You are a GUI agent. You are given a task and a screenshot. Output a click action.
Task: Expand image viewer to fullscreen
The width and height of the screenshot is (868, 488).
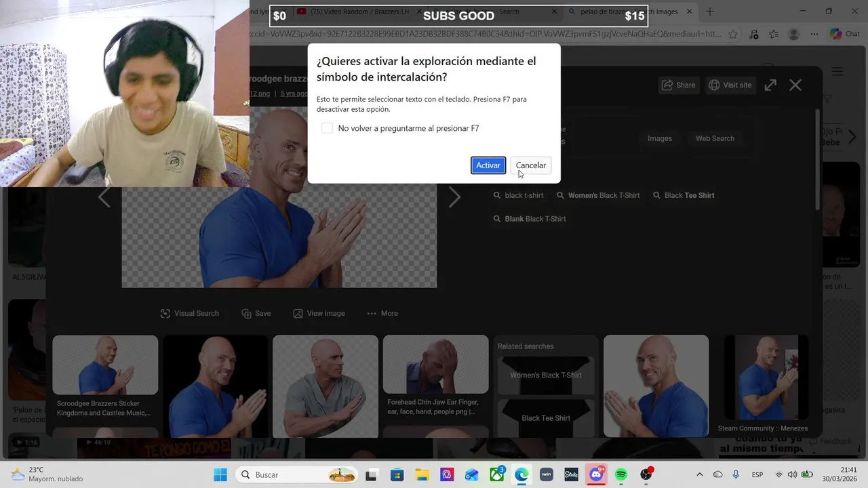tap(770, 85)
